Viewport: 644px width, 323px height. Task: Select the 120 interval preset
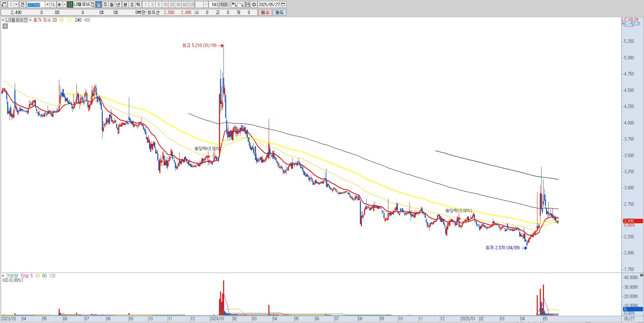(x=192, y=4)
